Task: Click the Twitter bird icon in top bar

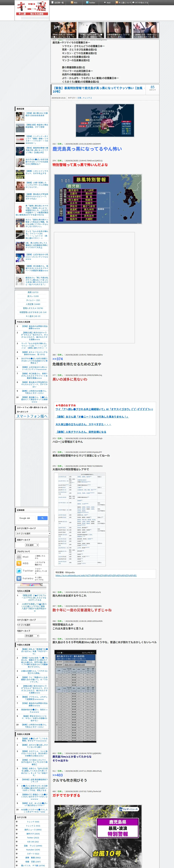Action: (87, 2)
